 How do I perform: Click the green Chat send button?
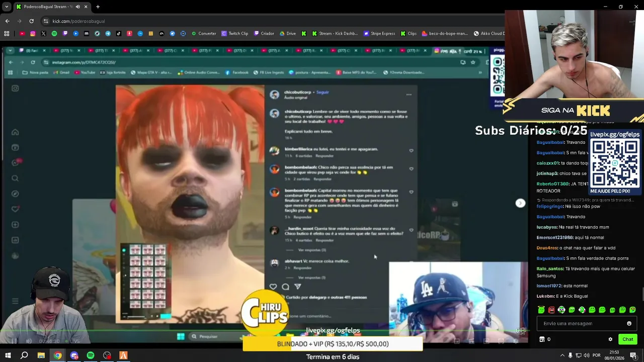coord(627,339)
